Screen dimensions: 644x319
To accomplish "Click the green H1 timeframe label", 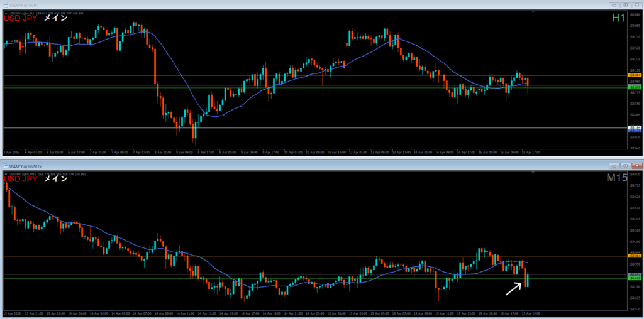I will click(x=618, y=19).
